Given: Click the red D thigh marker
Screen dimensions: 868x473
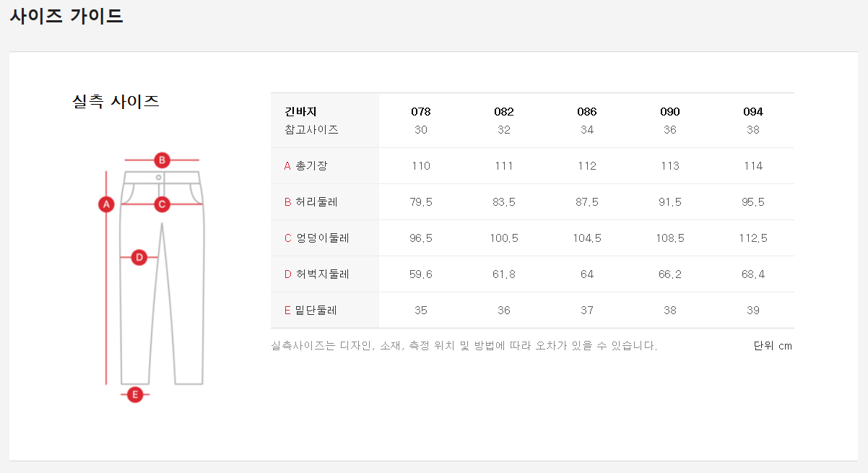Looking at the screenshot, I should tap(139, 256).
